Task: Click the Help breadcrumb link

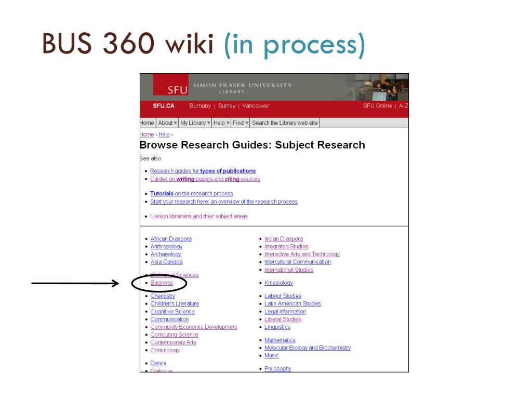Action: (x=164, y=135)
